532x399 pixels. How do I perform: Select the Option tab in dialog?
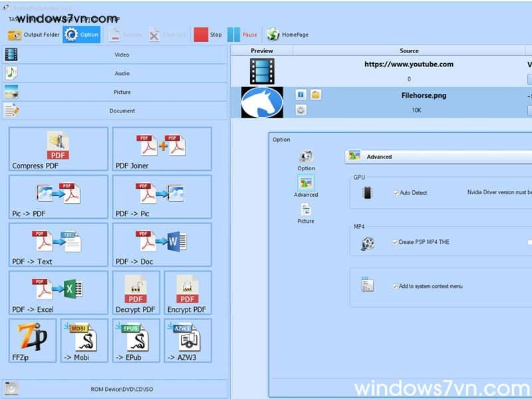[x=306, y=160]
